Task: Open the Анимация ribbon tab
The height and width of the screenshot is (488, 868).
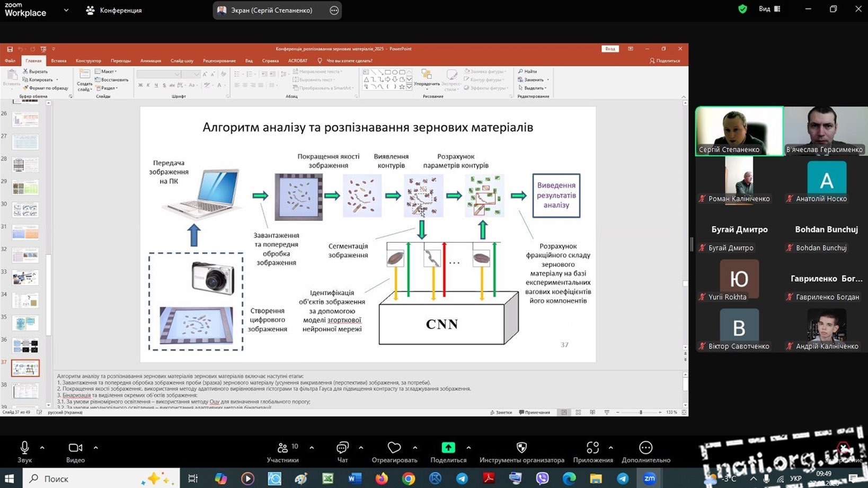Action: (x=150, y=61)
